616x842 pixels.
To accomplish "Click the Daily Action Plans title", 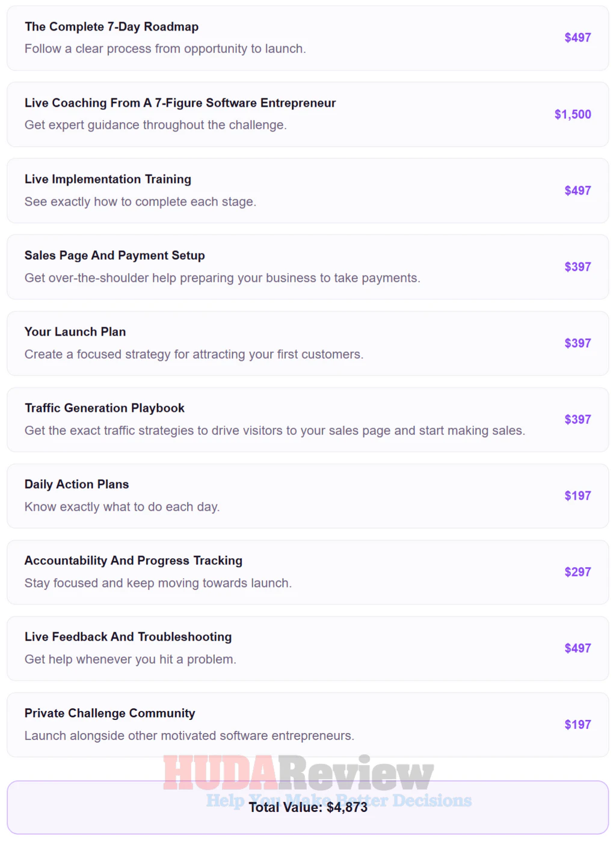I will click(76, 484).
